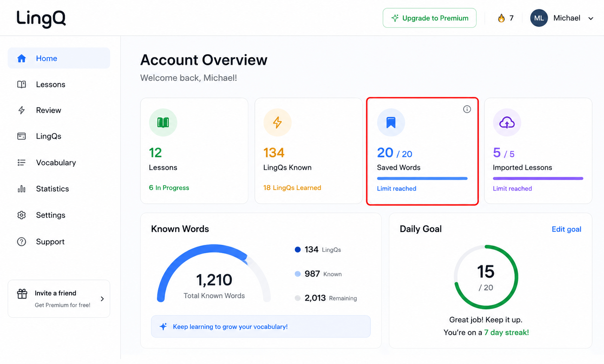Click the Daily Goal card heading
The image size is (604, 364).
coord(421,229)
